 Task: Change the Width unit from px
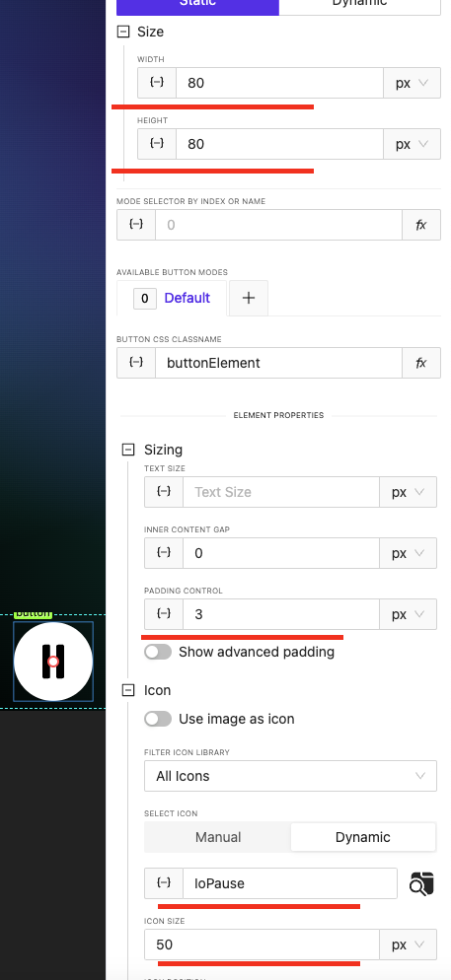412,83
